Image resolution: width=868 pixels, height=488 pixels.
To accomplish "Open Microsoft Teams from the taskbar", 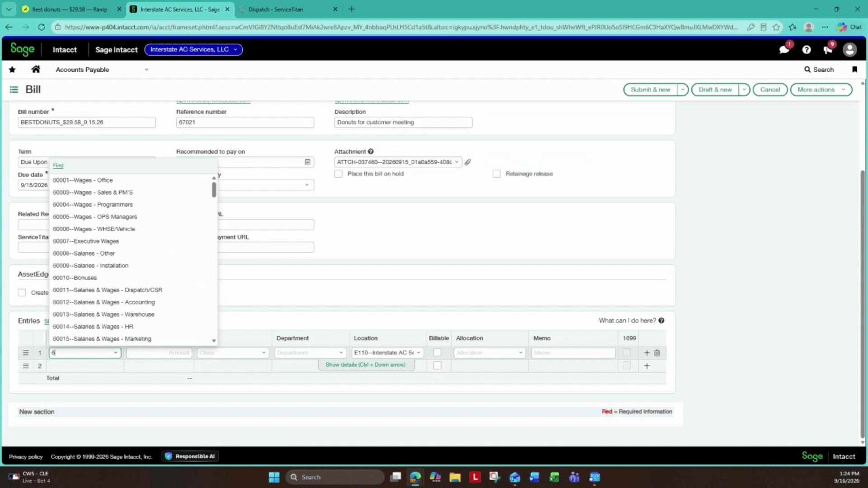I will (574, 477).
